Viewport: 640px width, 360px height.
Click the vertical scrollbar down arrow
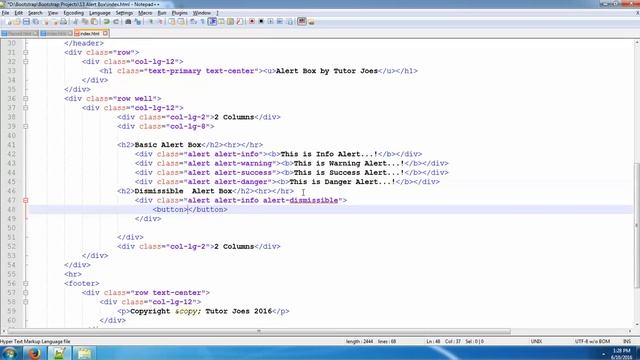(x=637, y=324)
